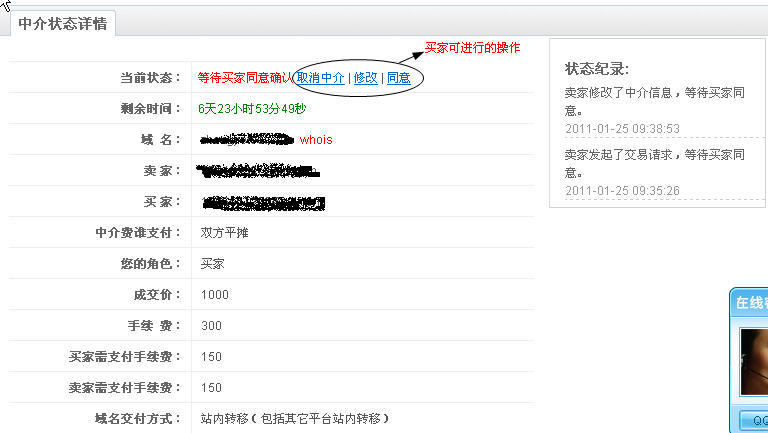768x433 pixels.
Task: Click the 双方平摊 value
Action: point(224,233)
